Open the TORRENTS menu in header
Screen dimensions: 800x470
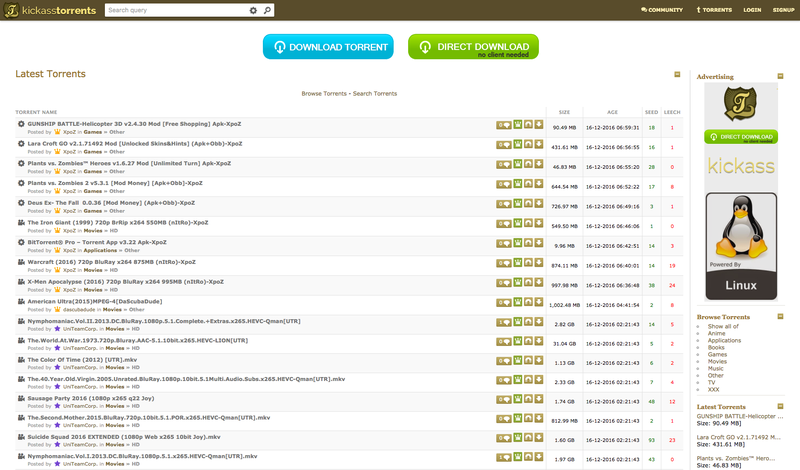click(x=714, y=10)
